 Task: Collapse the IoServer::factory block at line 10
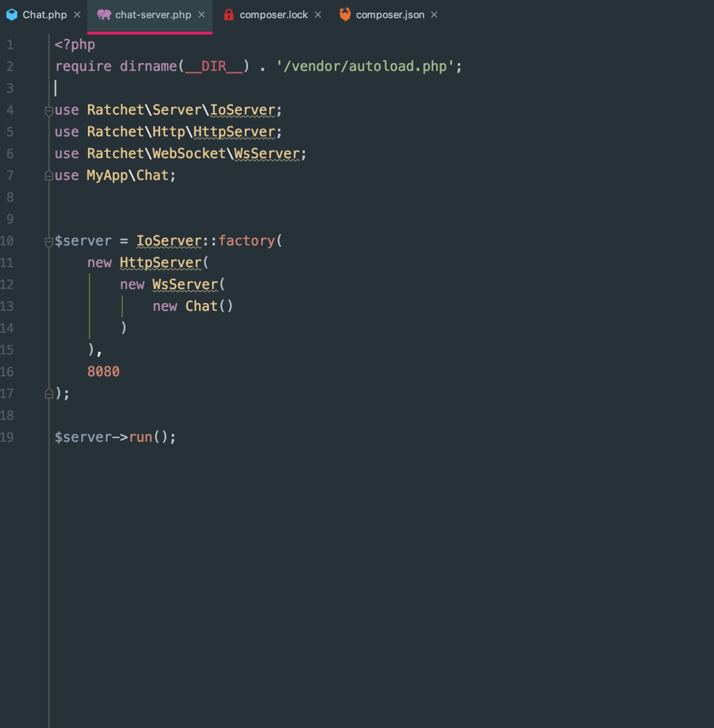[x=49, y=242]
